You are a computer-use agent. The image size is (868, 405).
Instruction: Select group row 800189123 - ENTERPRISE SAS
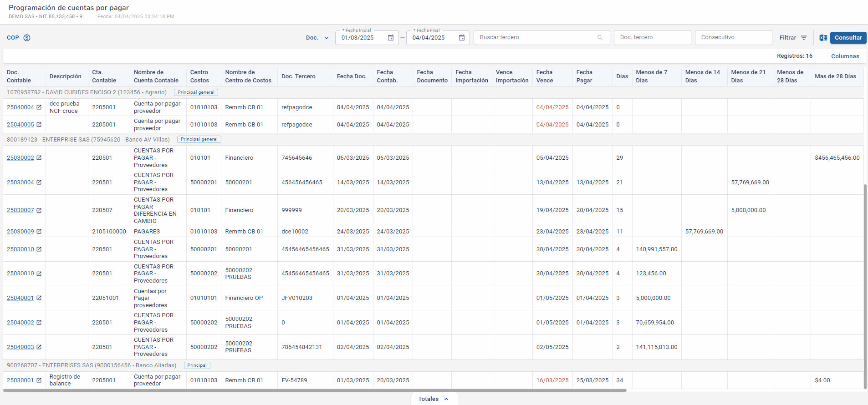pos(433,139)
